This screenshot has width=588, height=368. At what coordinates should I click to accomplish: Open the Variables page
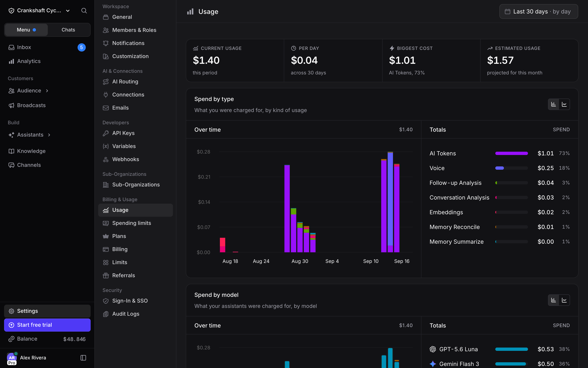pyautogui.click(x=135, y=146)
